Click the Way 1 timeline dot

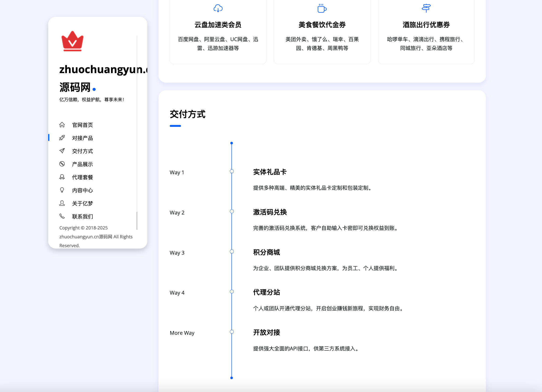231,171
